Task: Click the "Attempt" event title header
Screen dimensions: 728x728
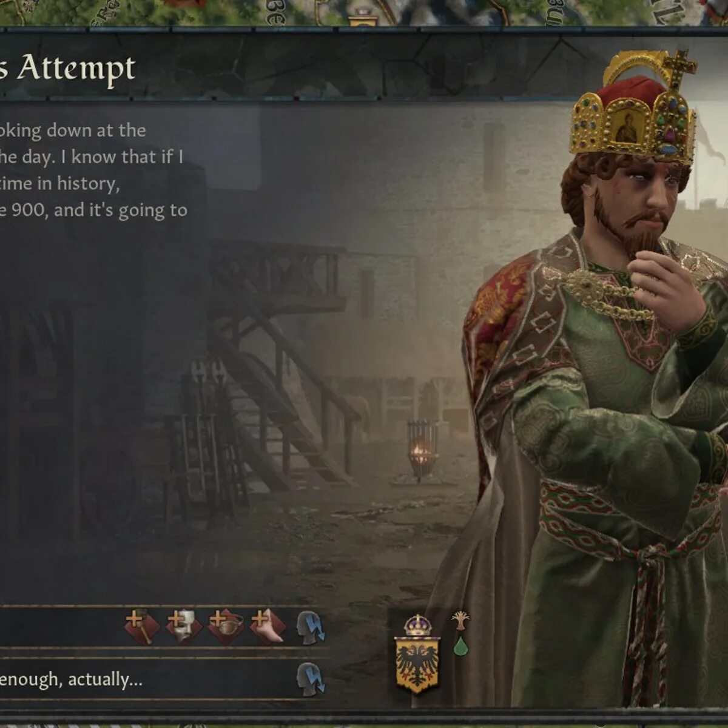Action: [76, 69]
